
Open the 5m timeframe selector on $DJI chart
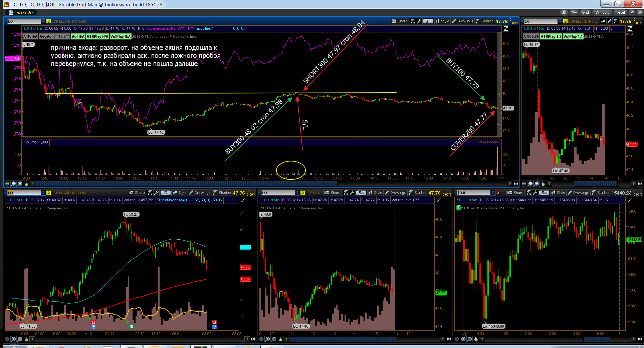(544, 193)
